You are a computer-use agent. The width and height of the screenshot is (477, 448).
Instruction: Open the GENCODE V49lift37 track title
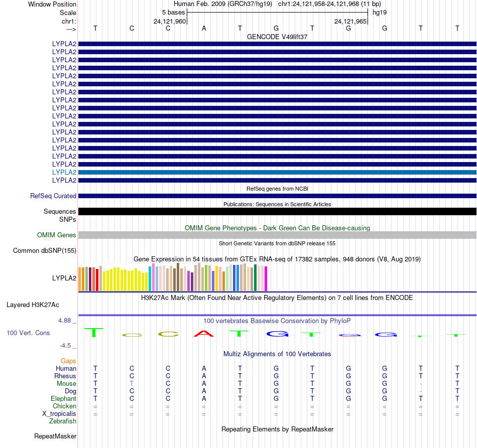[x=277, y=37]
